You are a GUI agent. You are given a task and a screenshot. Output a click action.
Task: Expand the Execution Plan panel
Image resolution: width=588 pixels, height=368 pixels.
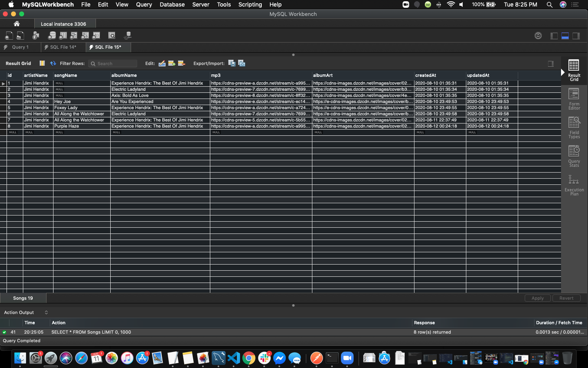574,184
